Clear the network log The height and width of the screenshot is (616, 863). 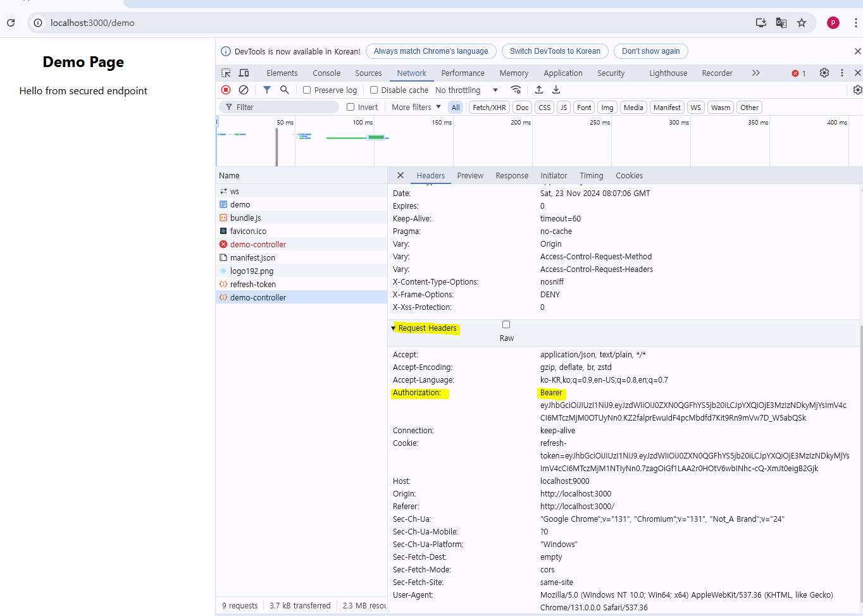[244, 90]
